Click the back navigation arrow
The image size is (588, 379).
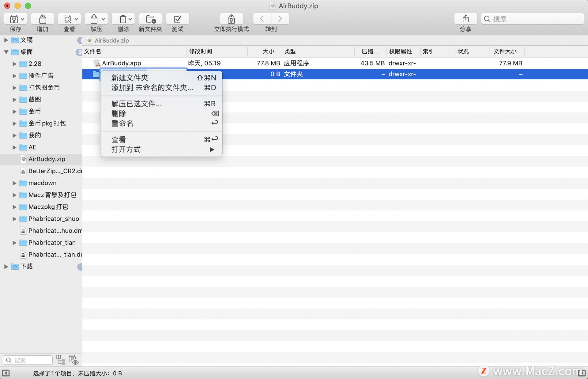tap(262, 19)
